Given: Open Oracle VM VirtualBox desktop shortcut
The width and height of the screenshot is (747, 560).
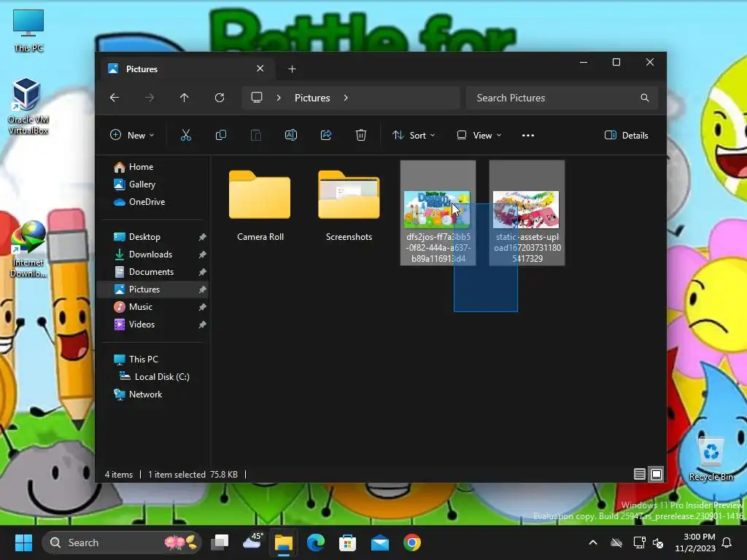Looking at the screenshot, I should point(28,106).
